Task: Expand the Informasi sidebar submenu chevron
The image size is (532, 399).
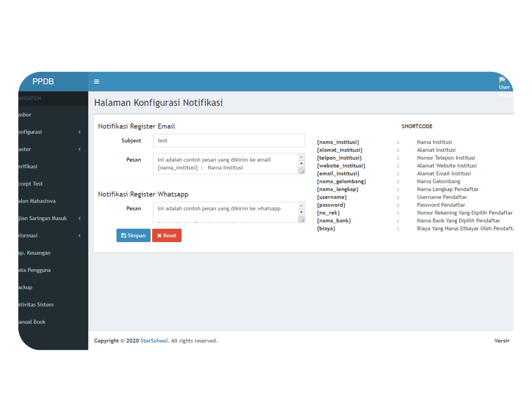Action: [80, 235]
